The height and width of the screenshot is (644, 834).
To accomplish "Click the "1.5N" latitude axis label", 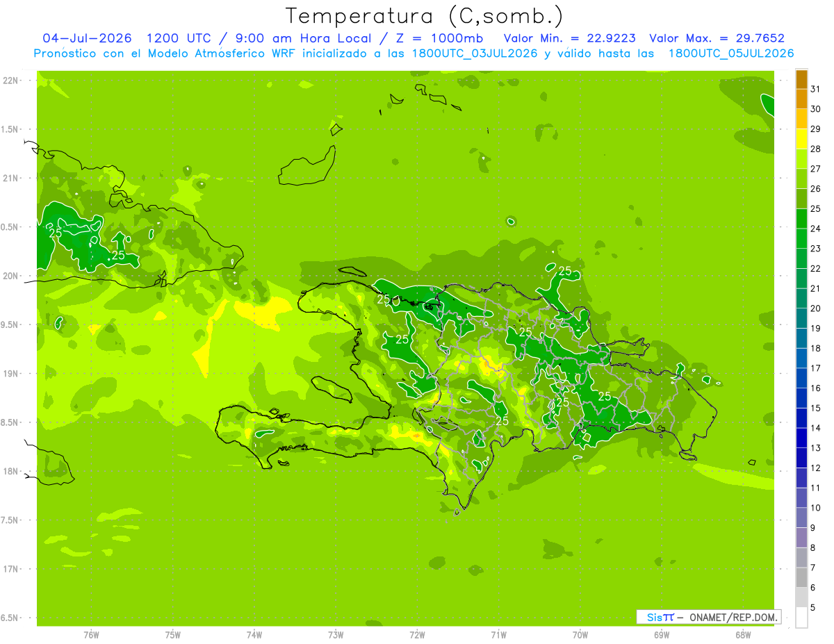I will pyautogui.click(x=10, y=129).
